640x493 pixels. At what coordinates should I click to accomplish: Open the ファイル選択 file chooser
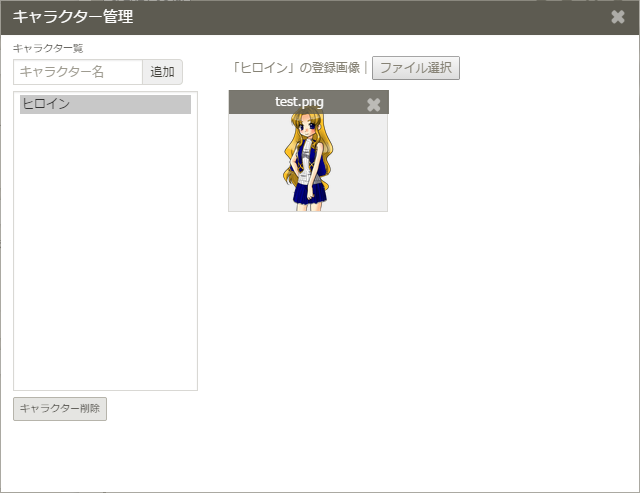(x=416, y=68)
